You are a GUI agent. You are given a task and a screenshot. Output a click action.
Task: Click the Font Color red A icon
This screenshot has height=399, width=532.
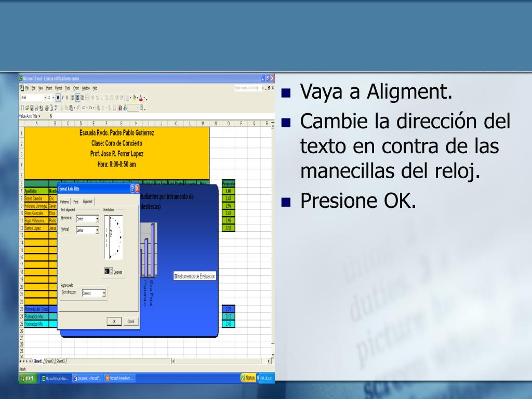pyautogui.click(x=141, y=98)
